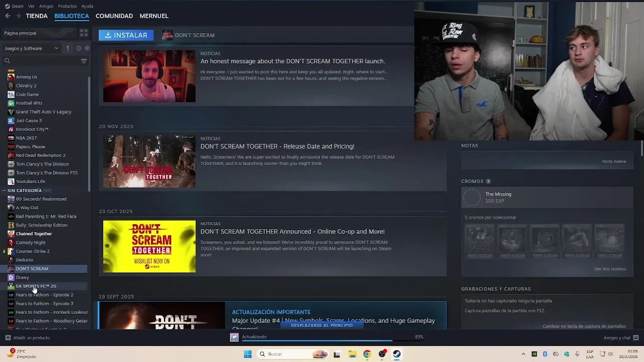Click the clock showing 01:03

point(632,351)
